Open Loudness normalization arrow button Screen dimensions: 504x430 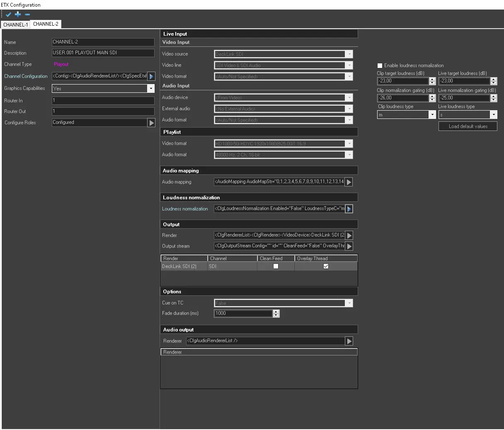pyautogui.click(x=349, y=209)
